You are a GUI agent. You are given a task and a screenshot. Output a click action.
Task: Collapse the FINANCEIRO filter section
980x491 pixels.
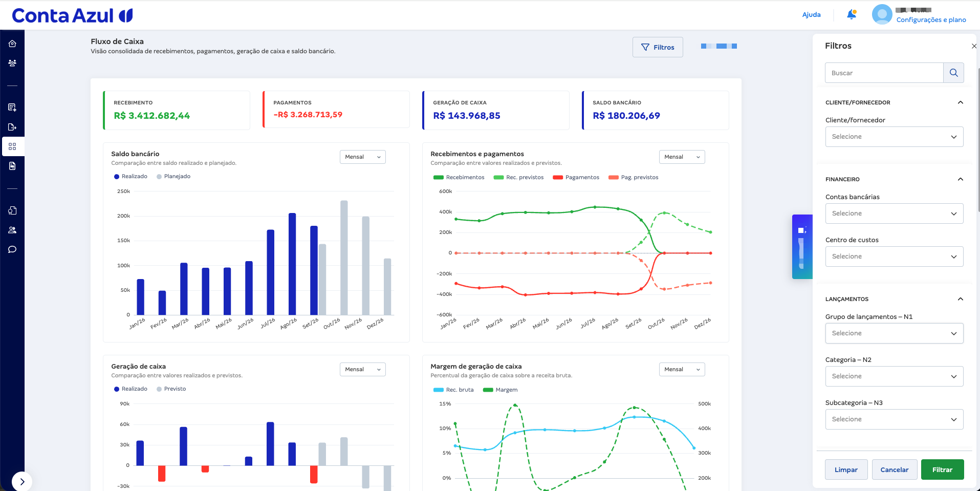960,179
